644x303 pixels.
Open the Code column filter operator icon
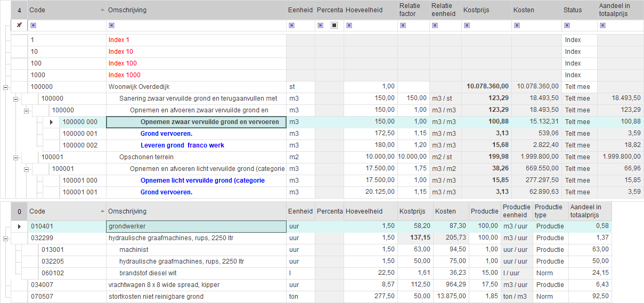(33, 25)
